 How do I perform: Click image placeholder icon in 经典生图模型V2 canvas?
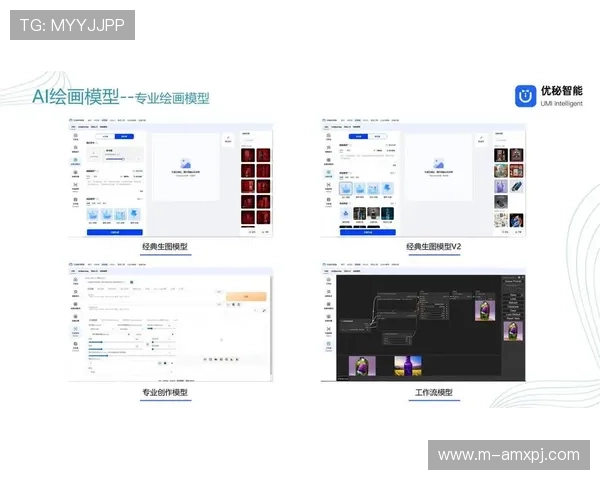pyautogui.click(x=439, y=163)
